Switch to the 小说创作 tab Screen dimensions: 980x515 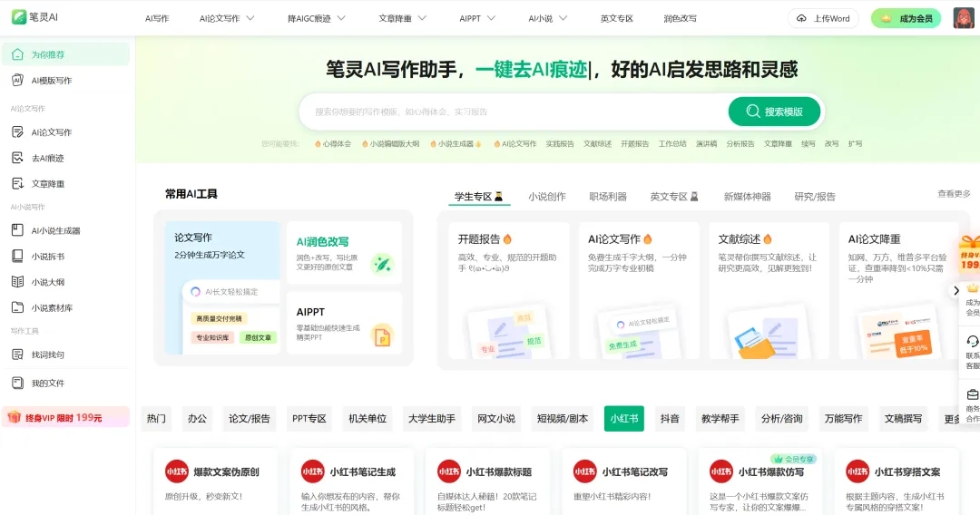click(x=547, y=196)
